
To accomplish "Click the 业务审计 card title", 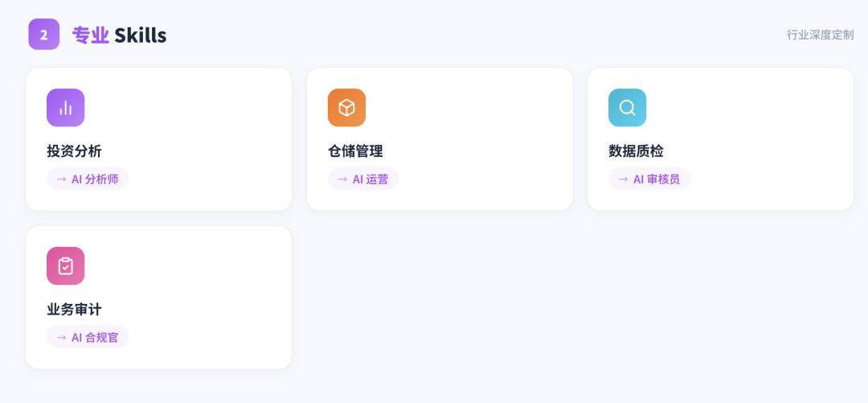I will pyautogui.click(x=74, y=310).
